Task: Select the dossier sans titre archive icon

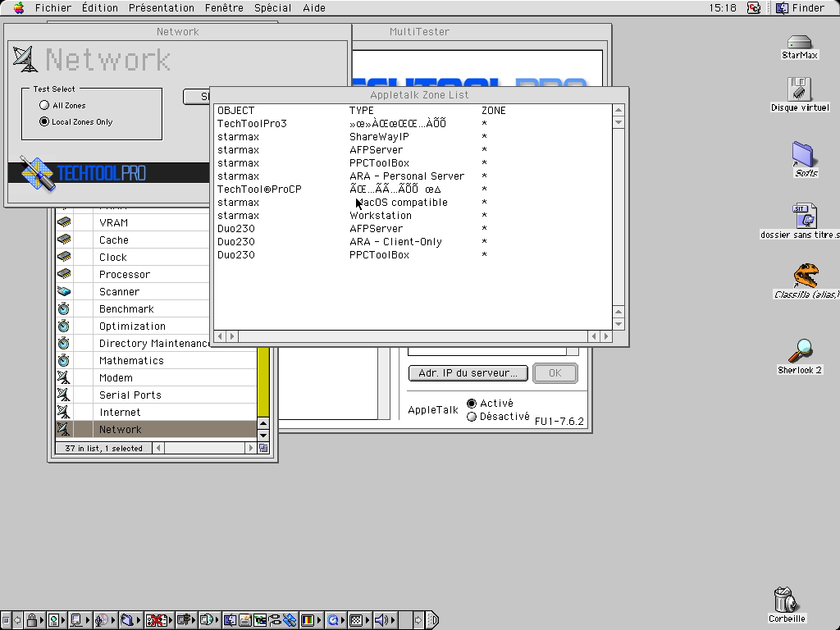Action: pos(805,216)
